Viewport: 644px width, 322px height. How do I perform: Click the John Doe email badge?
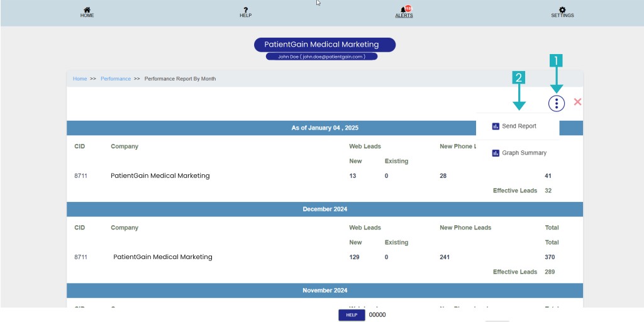tap(321, 57)
